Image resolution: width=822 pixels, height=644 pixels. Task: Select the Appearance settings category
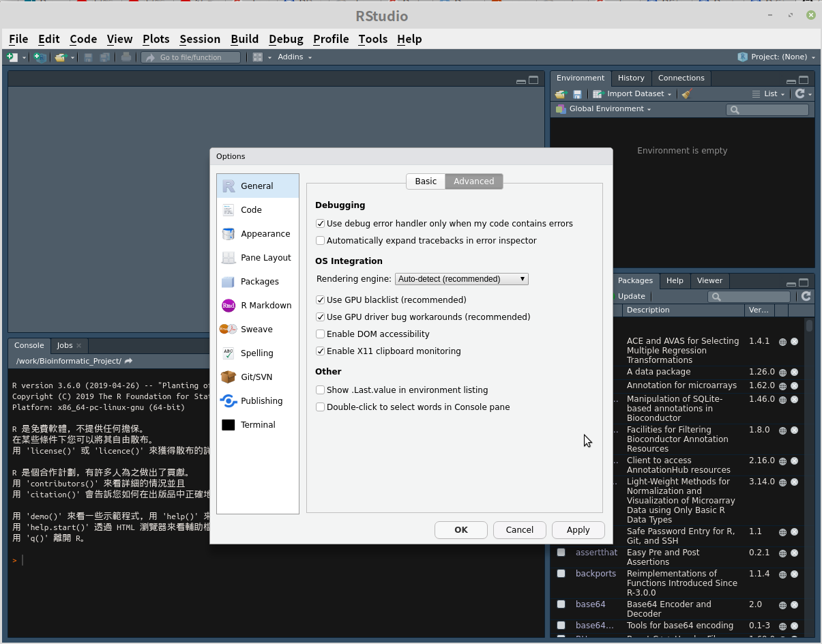coord(265,233)
